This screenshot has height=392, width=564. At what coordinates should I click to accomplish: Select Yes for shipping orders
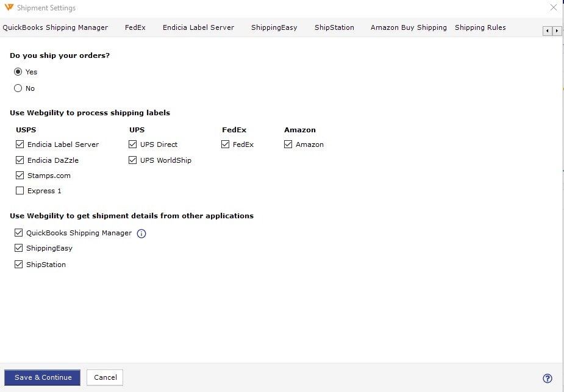coord(18,71)
